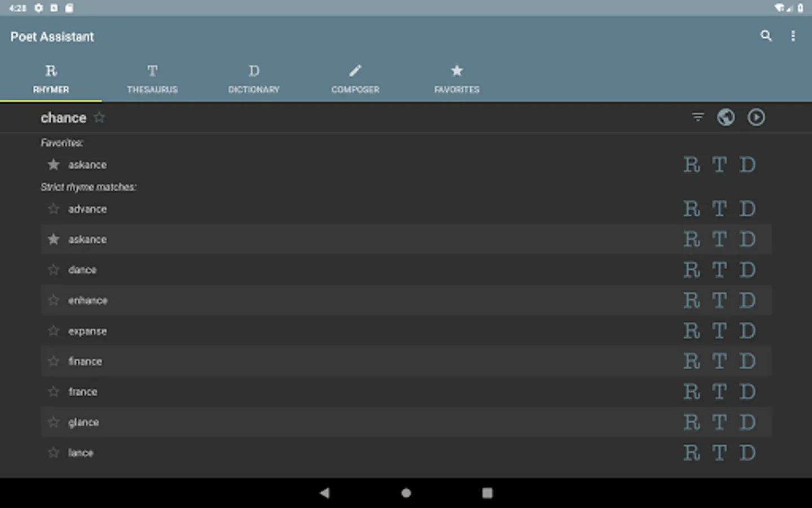
Task: Go to the Composer tab
Action: pyautogui.click(x=355, y=78)
